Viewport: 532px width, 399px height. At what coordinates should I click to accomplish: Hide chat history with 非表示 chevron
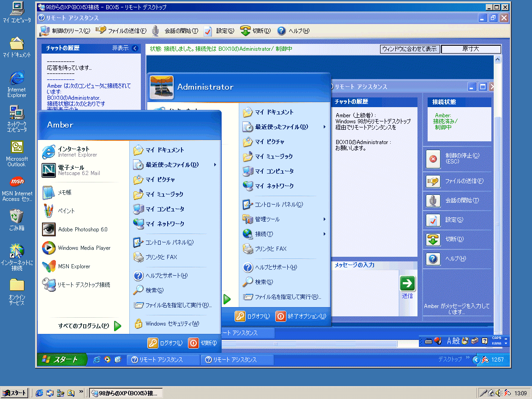[x=135, y=48]
